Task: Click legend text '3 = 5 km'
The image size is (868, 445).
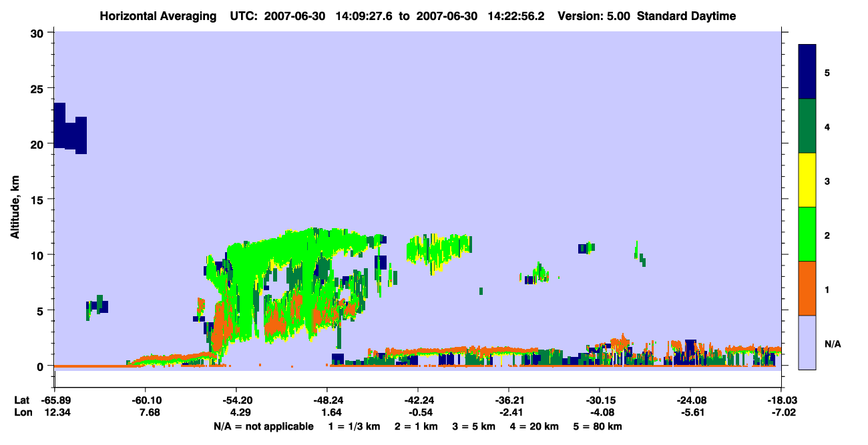Action: pyautogui.click(x=474, y=426)
